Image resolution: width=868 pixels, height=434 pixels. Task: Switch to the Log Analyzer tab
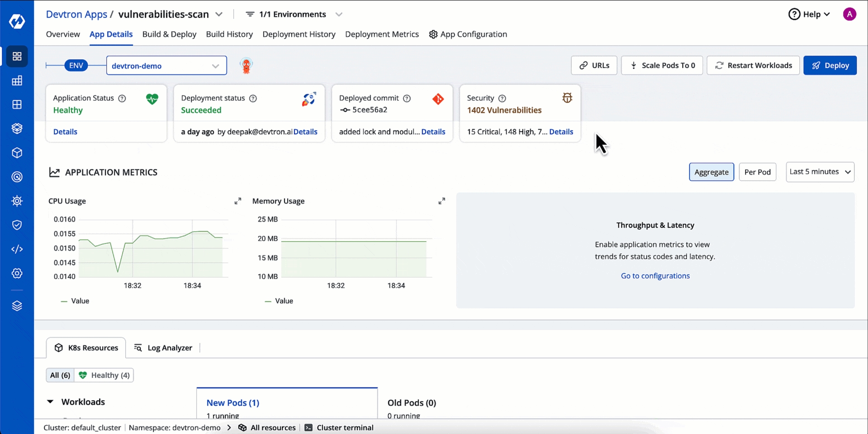163,348
